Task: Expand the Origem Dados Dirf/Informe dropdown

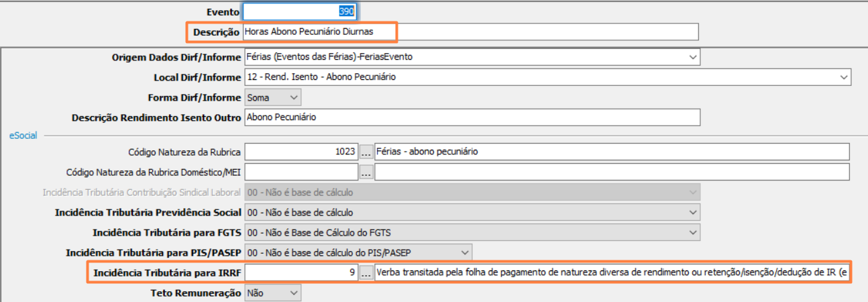Action: click(693, 57)
